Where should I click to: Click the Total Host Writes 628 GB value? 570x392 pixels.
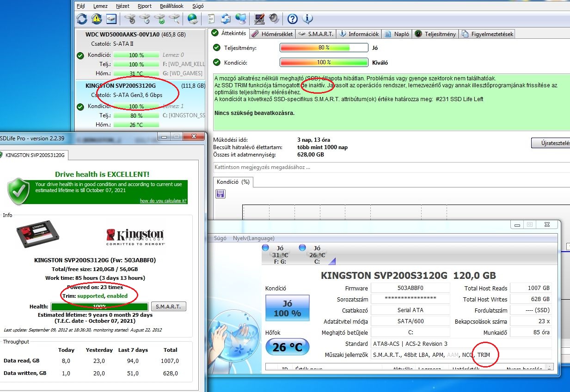click(x=531, y=299)
